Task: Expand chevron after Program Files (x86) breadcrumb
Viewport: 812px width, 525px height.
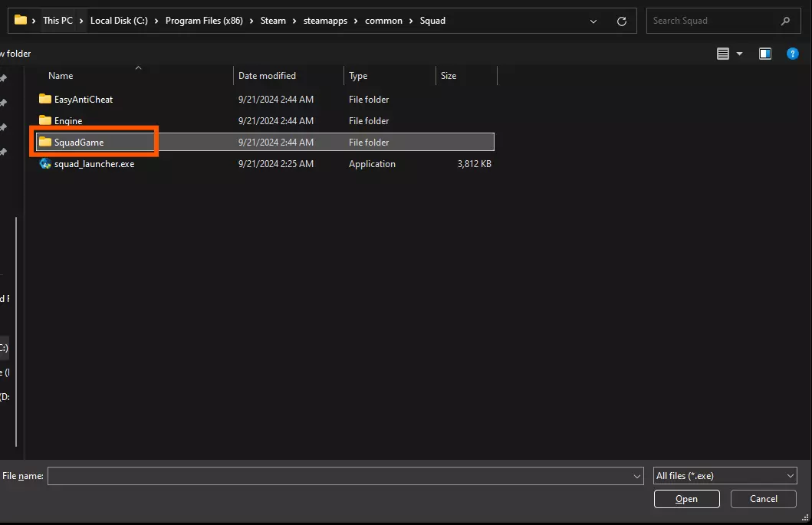Action: click(x=251, y=21)
